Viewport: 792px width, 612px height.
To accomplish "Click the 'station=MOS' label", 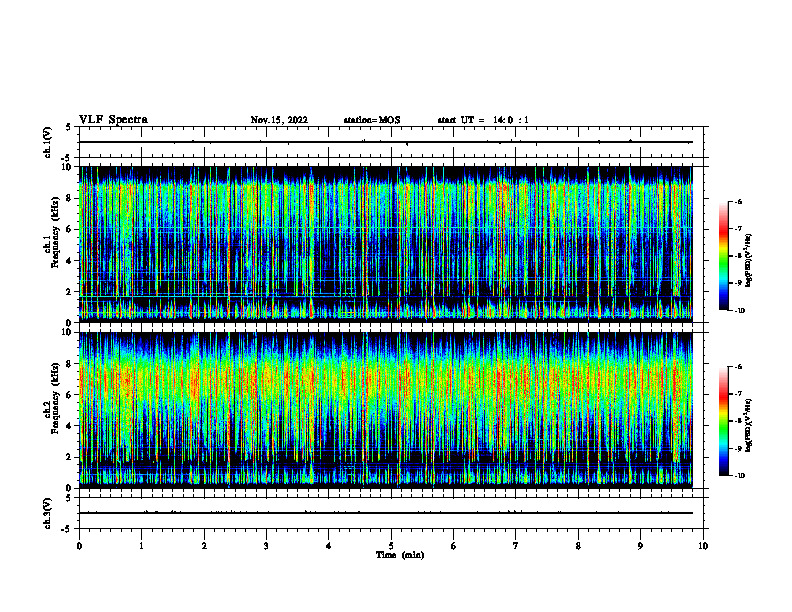I will coord(372,120).
